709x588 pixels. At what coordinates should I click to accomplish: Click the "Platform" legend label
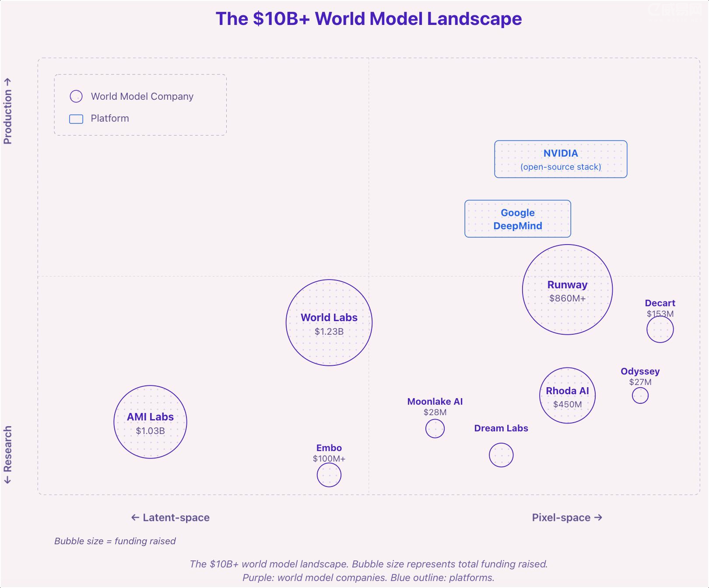[110, 118]
